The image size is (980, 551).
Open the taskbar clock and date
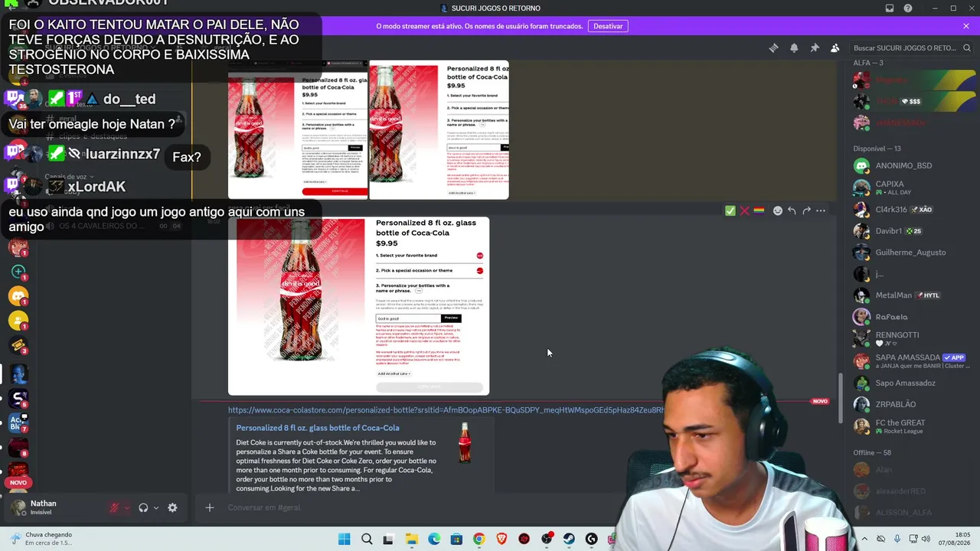tap(954, 539)
